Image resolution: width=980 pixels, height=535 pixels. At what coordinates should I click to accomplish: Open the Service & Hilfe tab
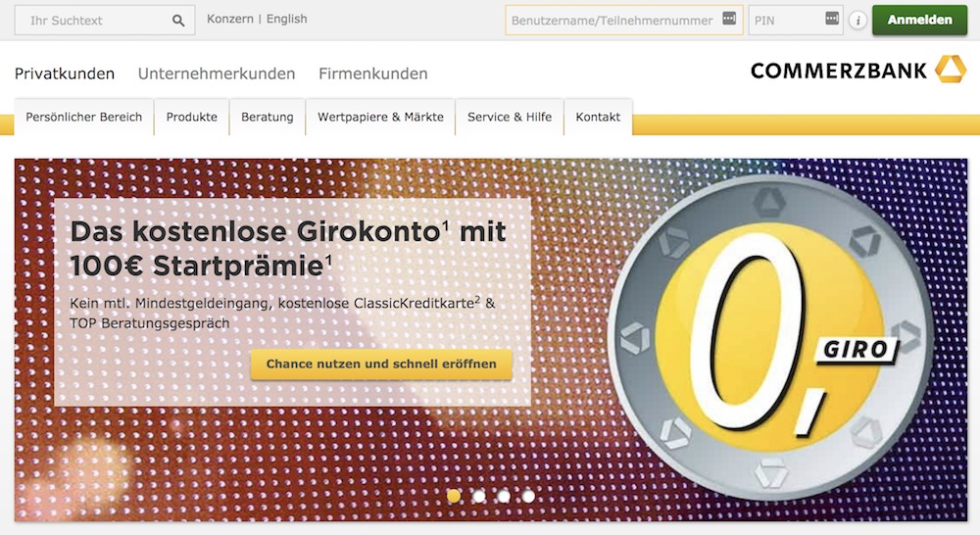[510, 117]
